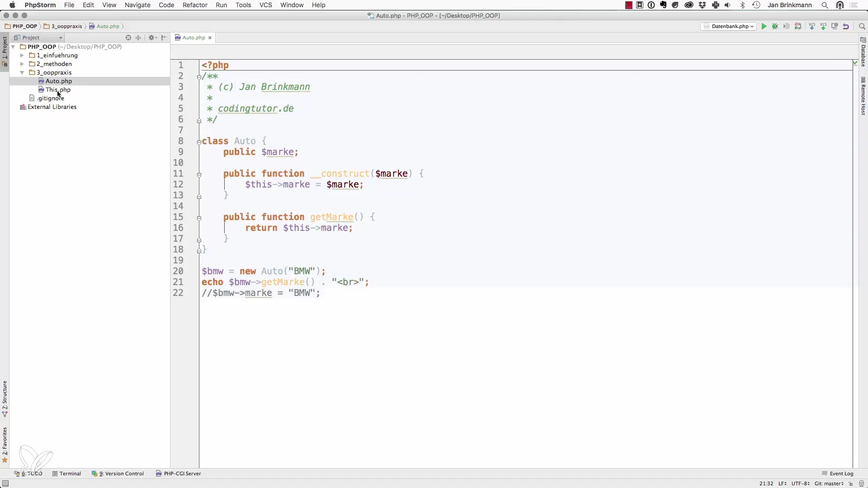Open the Evernote elephant menu bar icon
Image resolution: width=868 pixels, height=488 pixels.
click(663, 5)
